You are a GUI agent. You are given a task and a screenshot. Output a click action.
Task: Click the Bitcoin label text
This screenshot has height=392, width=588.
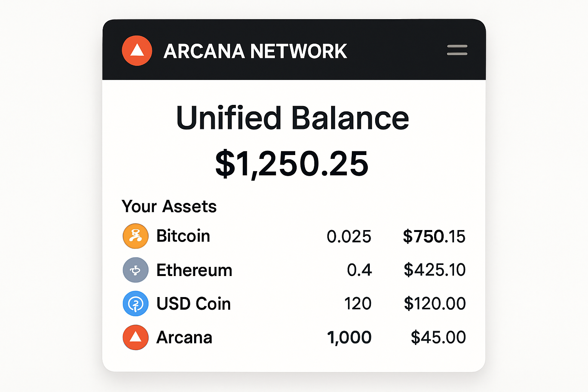click(183, 236)
